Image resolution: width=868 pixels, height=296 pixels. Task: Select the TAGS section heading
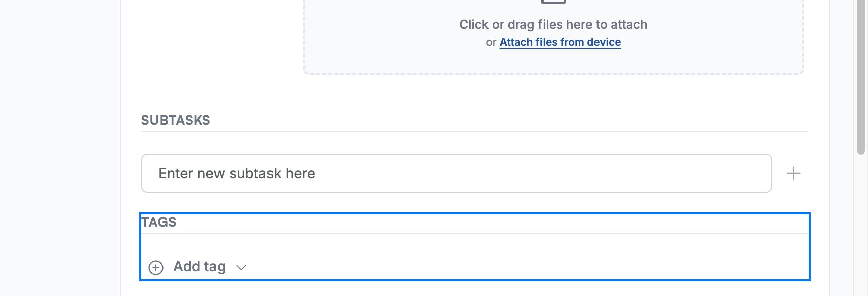159,222
